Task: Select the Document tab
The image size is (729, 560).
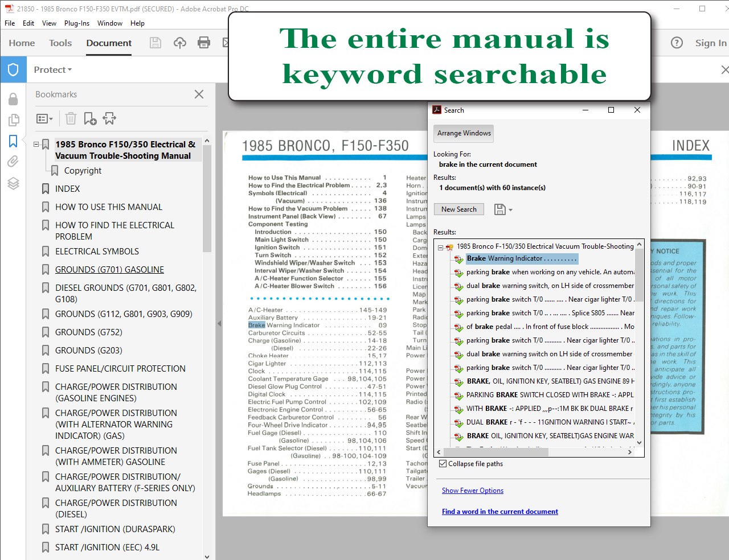Action: [x=109, y=43]
